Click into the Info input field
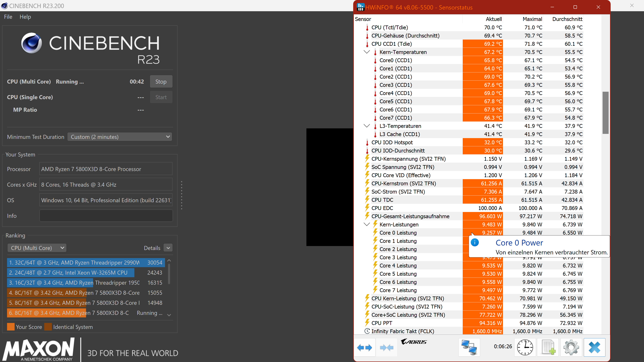Image resolution: width=644 pixels, height=362 pixels. pyautogui.click(x=106, y=216)
